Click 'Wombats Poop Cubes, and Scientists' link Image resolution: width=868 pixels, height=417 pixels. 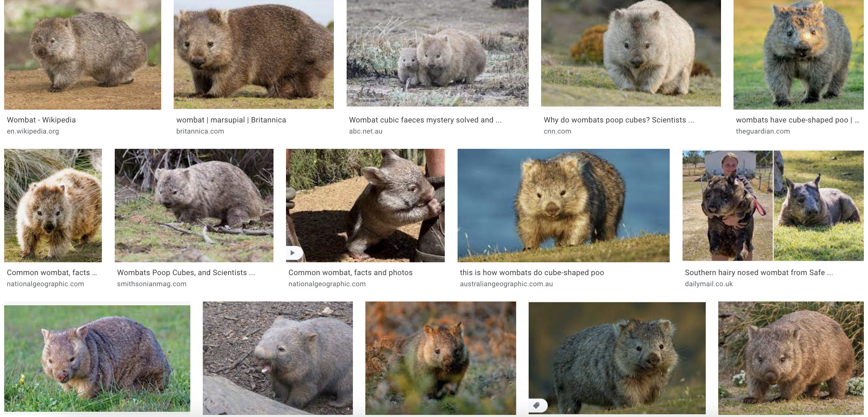(x=186, y=273)
